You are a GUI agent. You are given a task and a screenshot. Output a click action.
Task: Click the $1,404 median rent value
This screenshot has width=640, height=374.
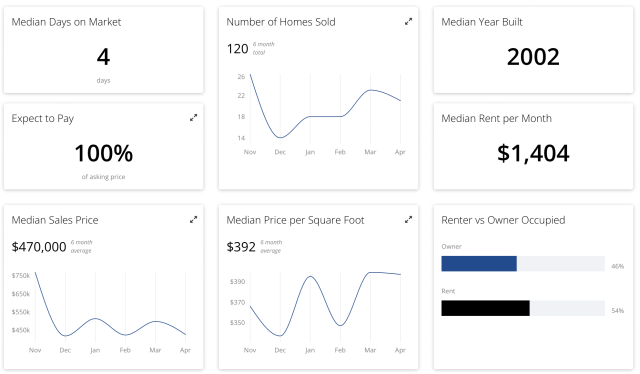coord(533,154)
